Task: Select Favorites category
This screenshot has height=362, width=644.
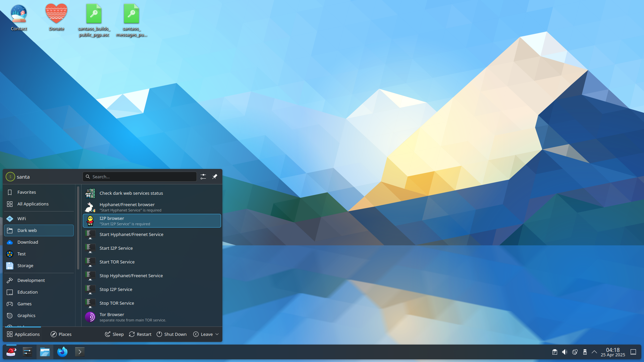Action: (x=39, y=192)
